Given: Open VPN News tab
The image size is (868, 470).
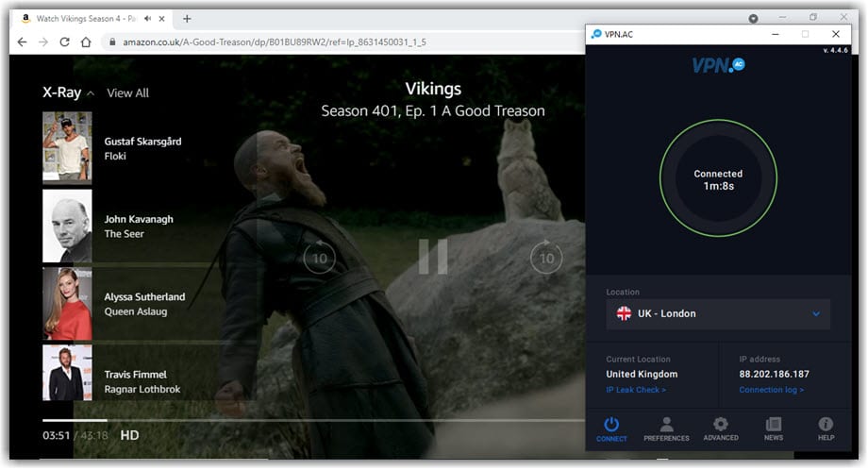Looking at the screenshot, I should 774,429.
